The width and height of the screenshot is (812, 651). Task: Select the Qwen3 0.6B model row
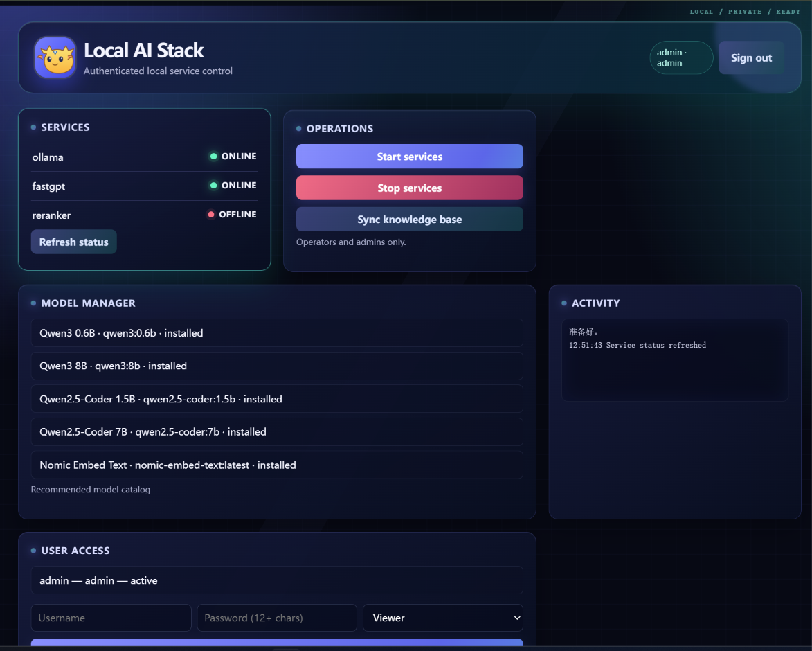pyautogui.click(x=276, y=333)
